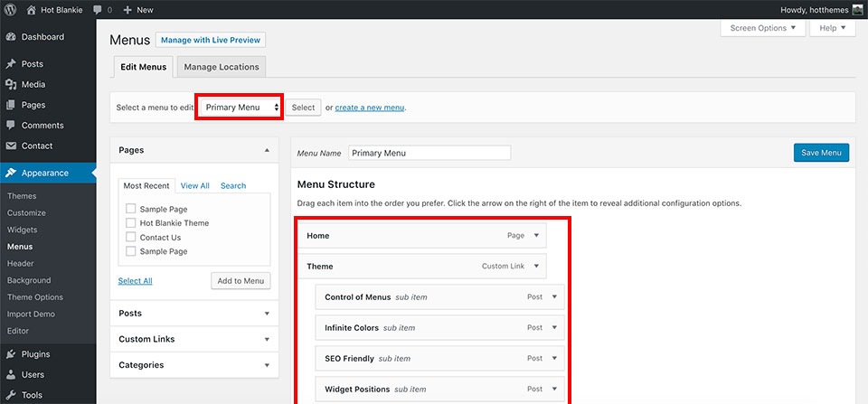Open Background in Appearance submenu

point(29,280)
